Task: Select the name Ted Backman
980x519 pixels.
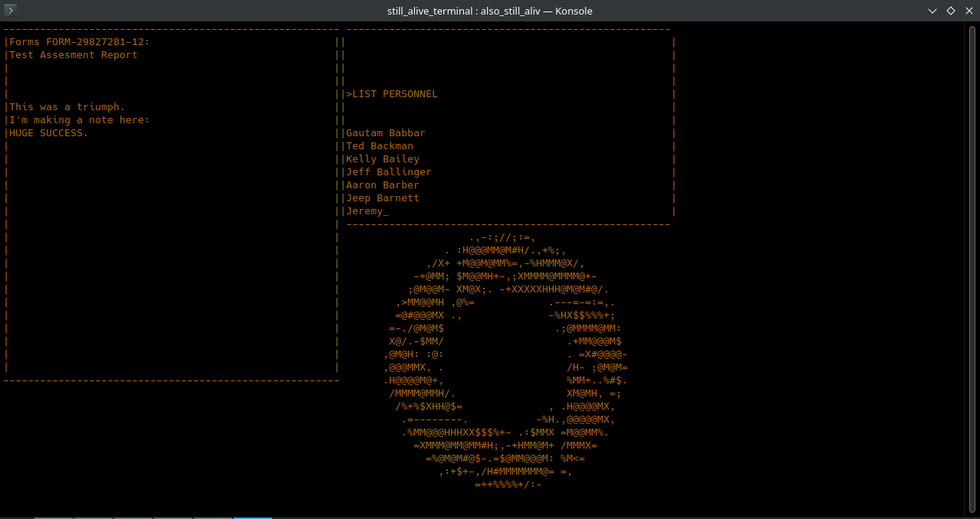Action: (380, 146)
